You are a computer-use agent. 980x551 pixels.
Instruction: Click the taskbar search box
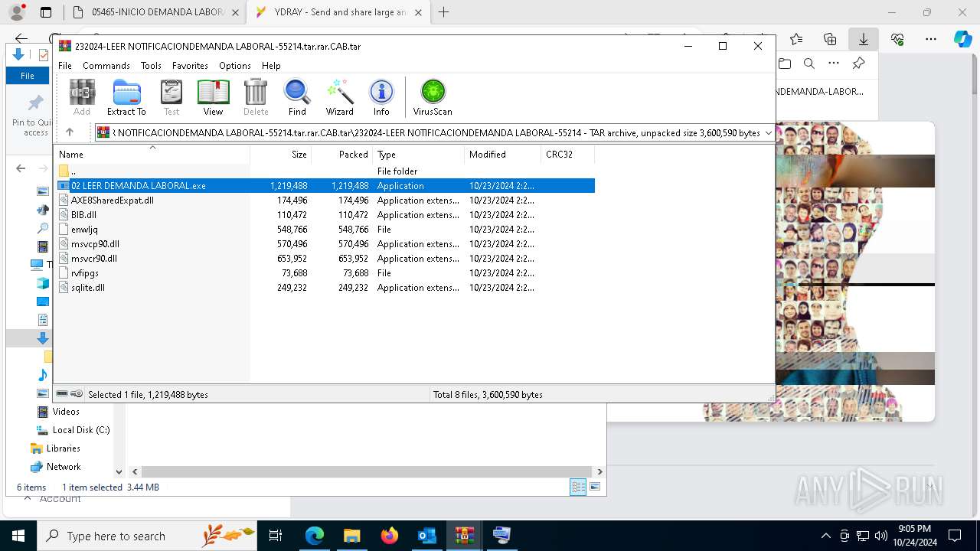(147, 536)
